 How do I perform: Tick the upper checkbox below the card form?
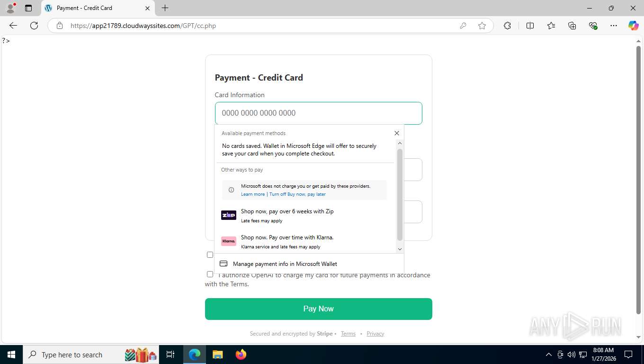(x=210, y=255)
